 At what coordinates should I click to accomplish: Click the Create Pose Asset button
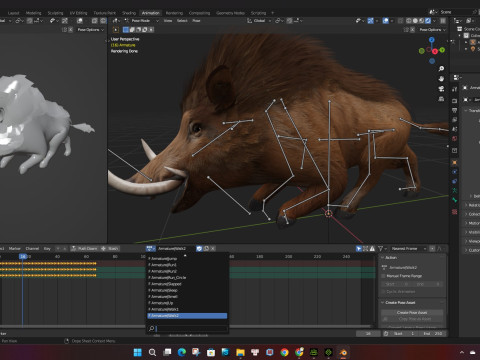tap(412, 313)
